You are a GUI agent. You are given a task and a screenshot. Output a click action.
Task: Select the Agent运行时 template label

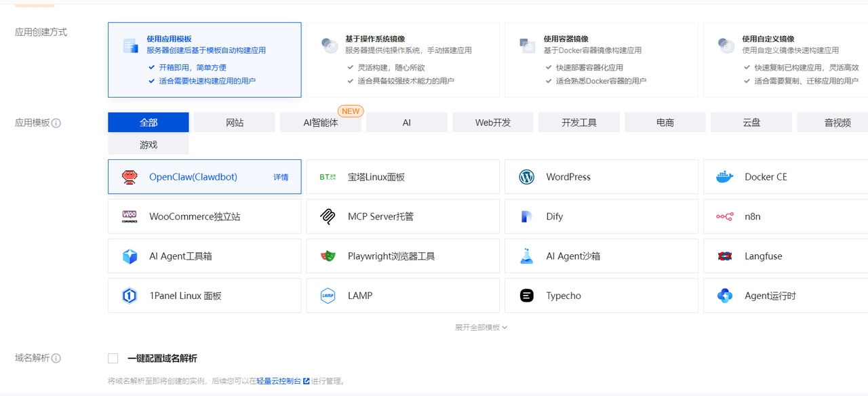tap(770, 296)
